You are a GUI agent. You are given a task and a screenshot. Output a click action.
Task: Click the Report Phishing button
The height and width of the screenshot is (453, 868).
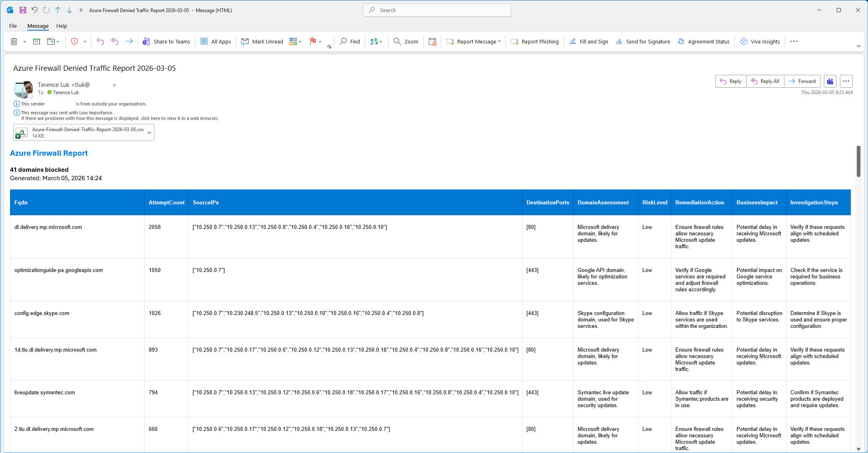[535, 41]
